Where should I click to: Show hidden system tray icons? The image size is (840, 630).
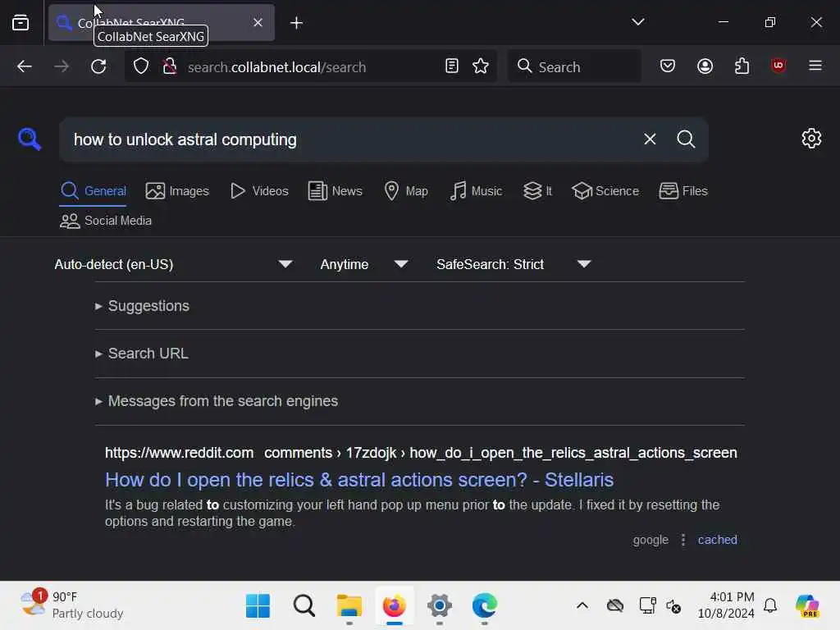pyautogui.click(x=582, y=606)
